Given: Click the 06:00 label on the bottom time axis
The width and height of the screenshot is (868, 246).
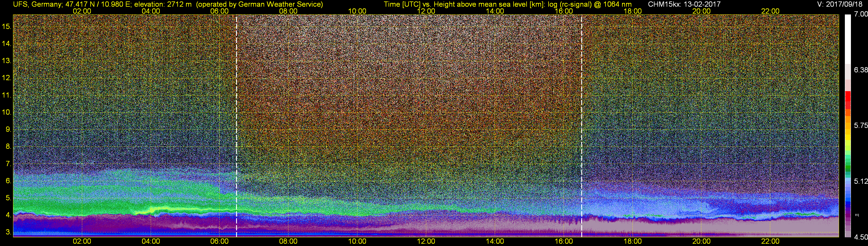Looking at the screenshot, I should (x=220, y=241).
